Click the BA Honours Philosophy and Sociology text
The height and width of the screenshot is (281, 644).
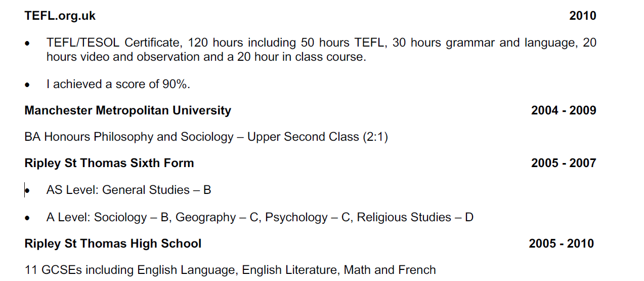tap(129, 137)
